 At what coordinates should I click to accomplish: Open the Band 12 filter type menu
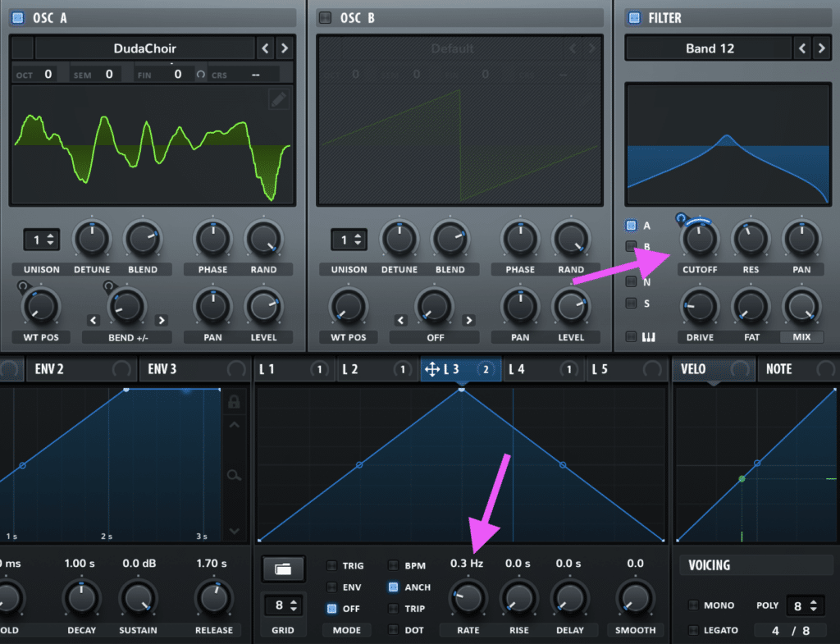709,48
